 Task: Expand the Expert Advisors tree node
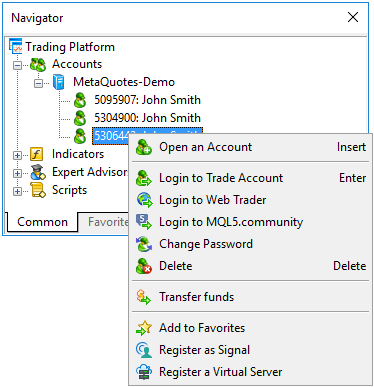tap(17, 173)
